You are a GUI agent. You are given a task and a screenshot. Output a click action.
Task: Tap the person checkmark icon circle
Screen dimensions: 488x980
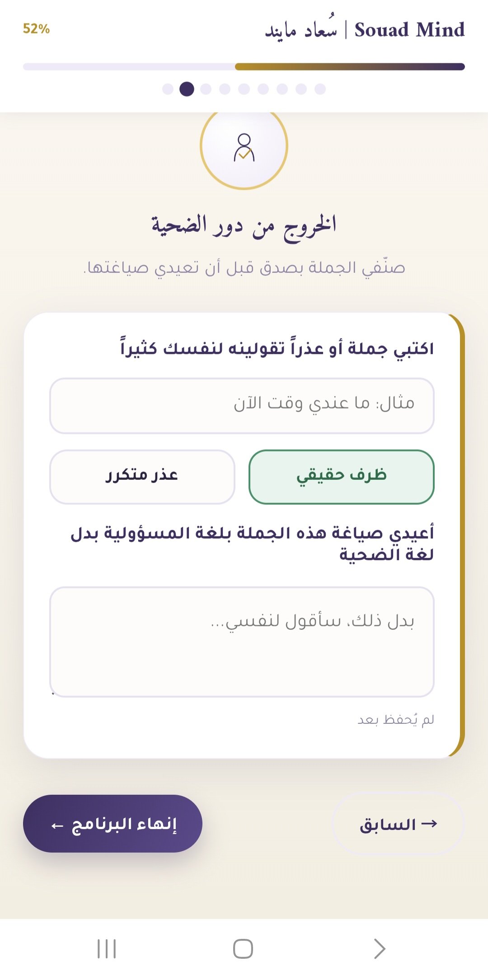tap(244, 146)
